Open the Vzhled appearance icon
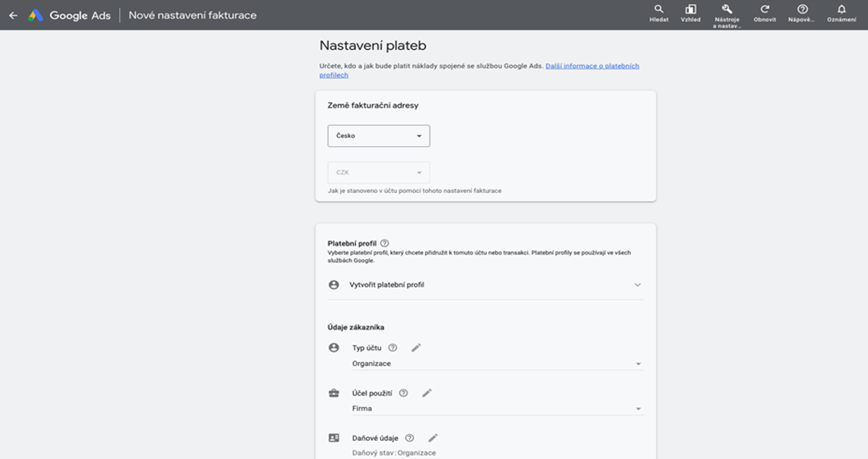The image size is (868, 459). (691, 9)
